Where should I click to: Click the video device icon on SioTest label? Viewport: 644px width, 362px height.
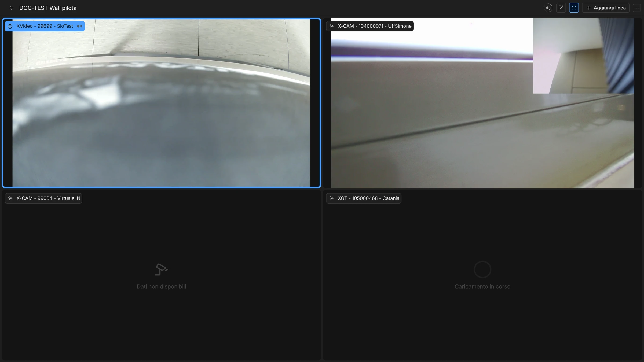(10, 26)
